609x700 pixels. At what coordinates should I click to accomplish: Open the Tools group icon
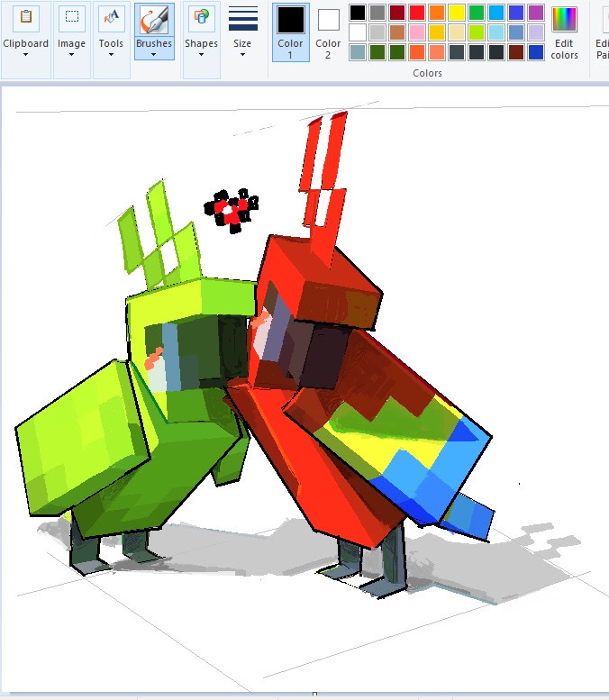pyautogui.click(x=111, y=18)
